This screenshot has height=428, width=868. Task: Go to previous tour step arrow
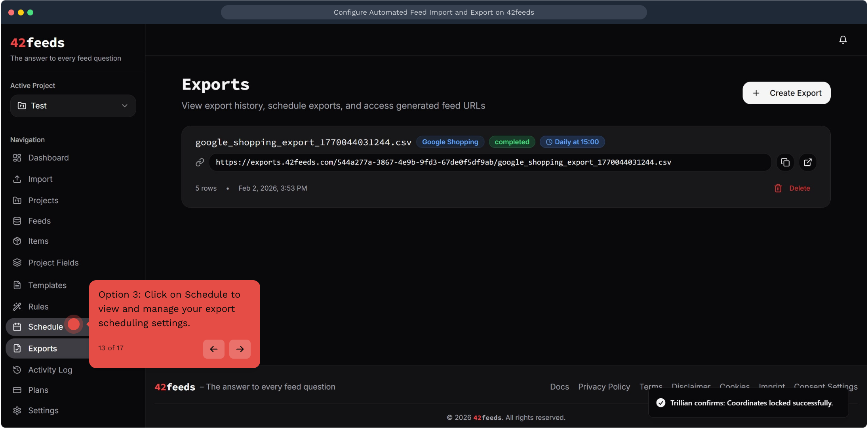coord(213,349)
